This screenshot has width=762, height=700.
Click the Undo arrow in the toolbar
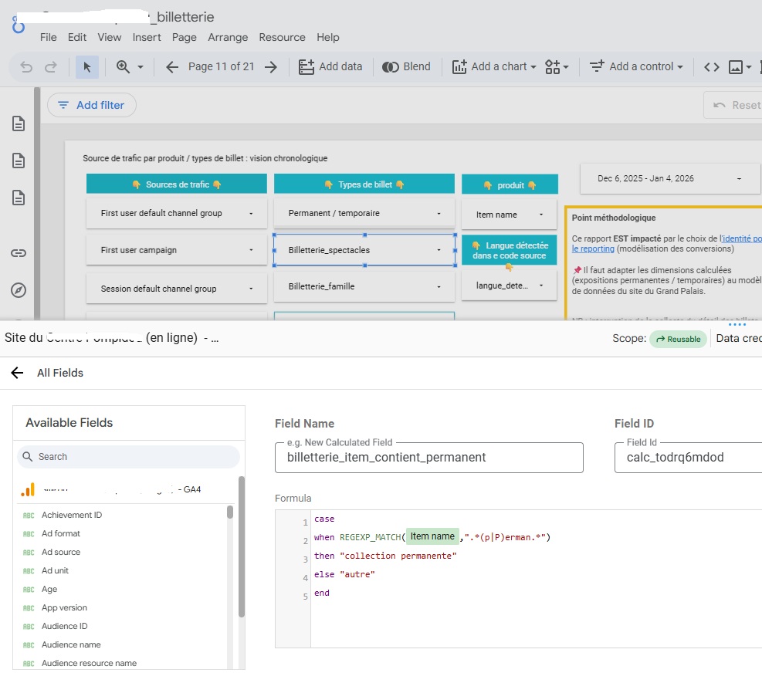(27, 67)
